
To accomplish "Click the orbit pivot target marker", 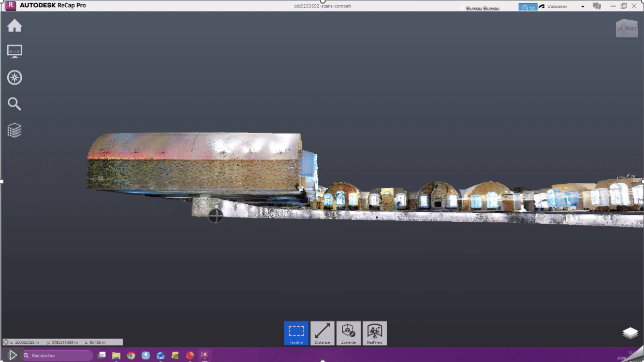I will pyautogui.click(x=215, y=215).
